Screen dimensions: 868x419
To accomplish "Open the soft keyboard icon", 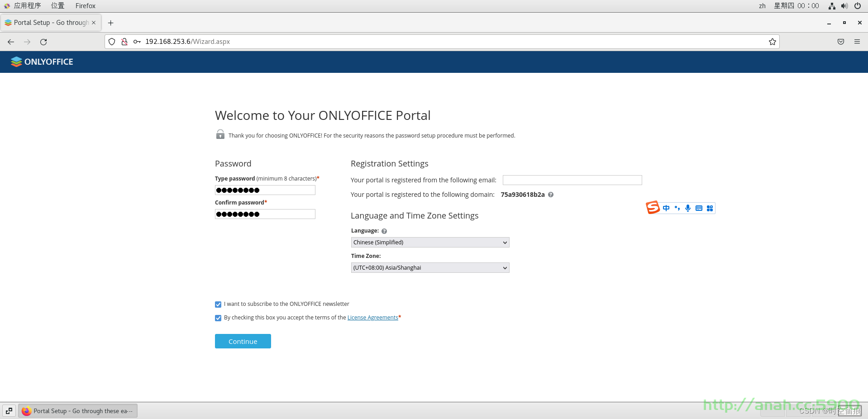I will point(699,208).
